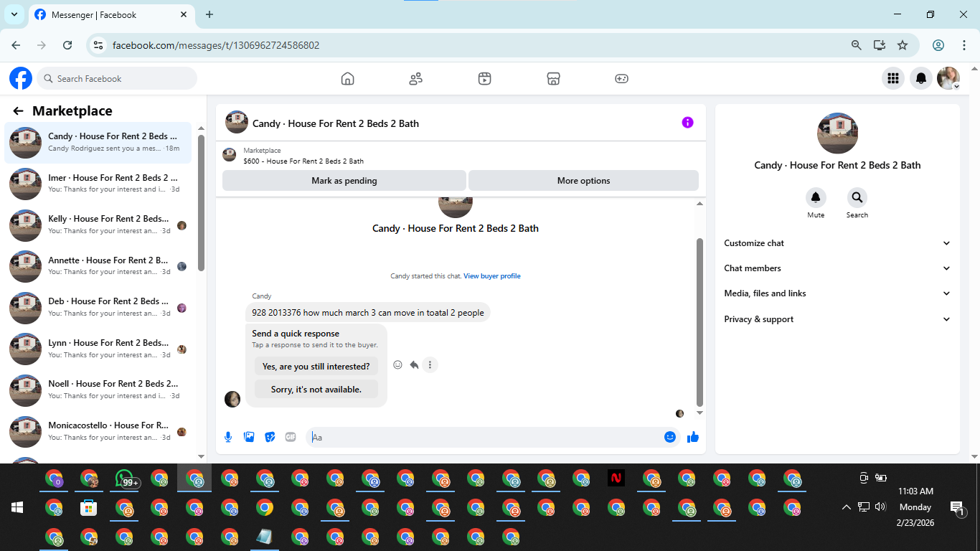This screenshot has width=980, height=551.
Task: Open Noell's House For Rent conversation
Action: tap(98, 390)
